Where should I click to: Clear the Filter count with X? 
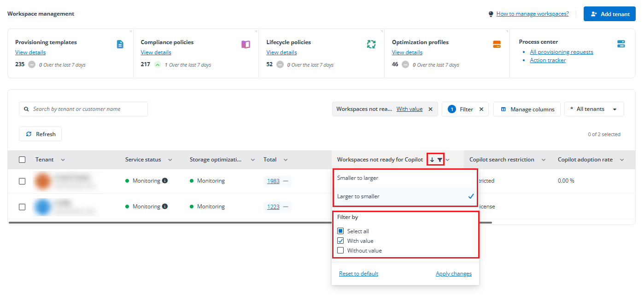(x=481, y=109)
